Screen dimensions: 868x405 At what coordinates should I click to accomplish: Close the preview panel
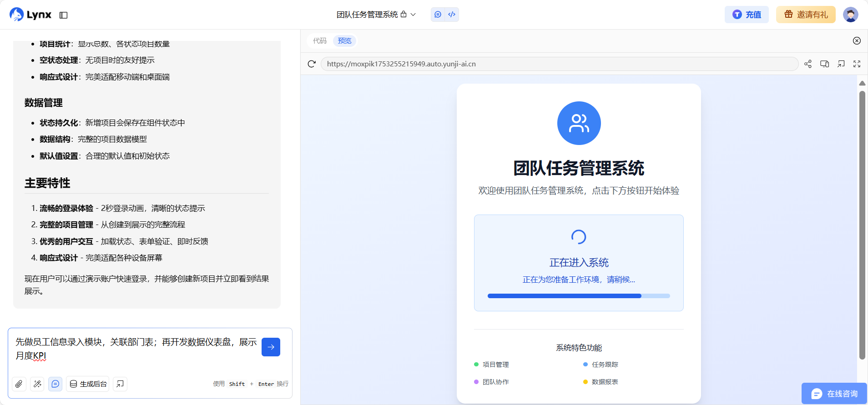point(857,40)
